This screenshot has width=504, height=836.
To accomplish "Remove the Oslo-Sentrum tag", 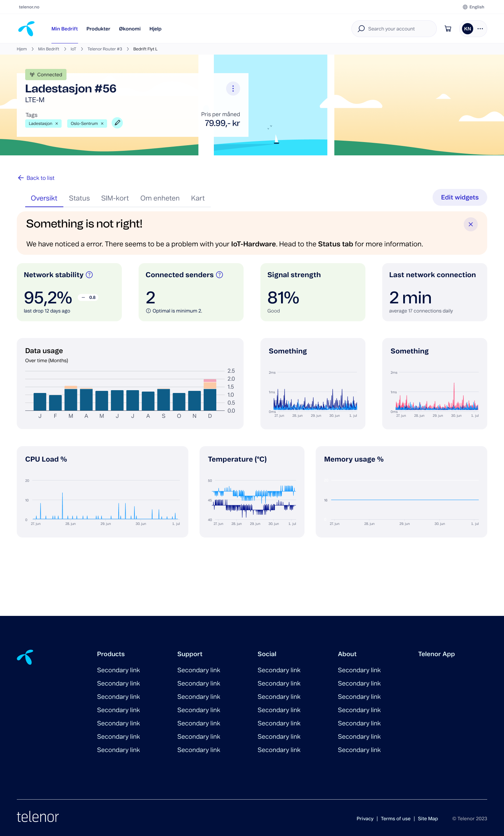I will (x=102, y=124).
